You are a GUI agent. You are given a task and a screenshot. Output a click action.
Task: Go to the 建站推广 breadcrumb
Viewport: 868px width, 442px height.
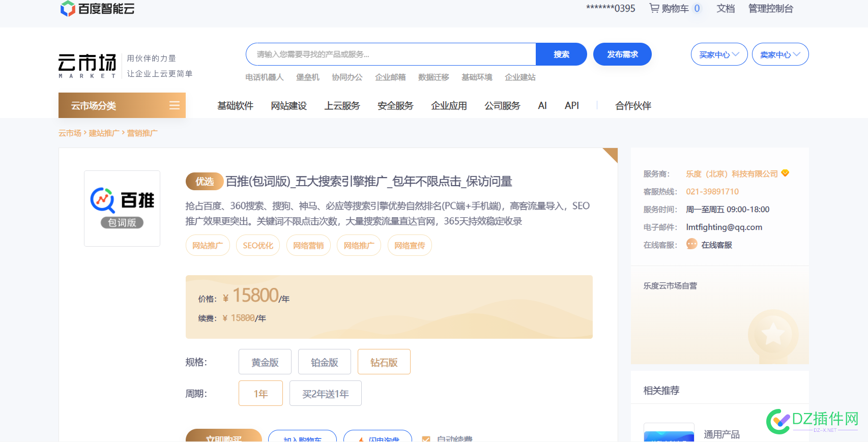click(x=104, y=133)
